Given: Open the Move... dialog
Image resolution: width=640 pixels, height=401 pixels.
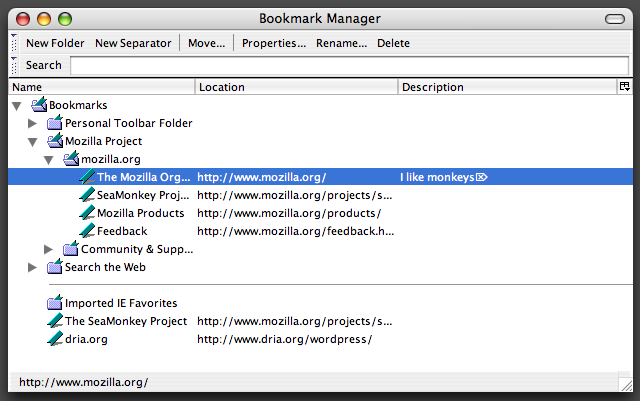Looking at the screenshot, I should coord(207,43).
